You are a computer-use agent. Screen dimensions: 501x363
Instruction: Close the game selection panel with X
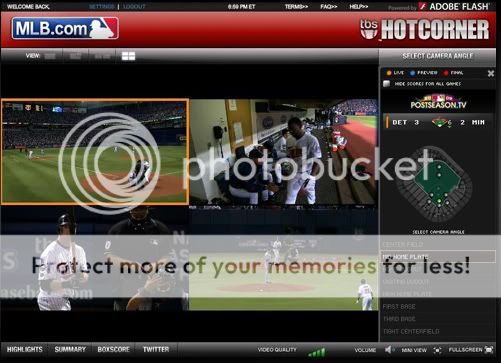click(x=491, y=73)
